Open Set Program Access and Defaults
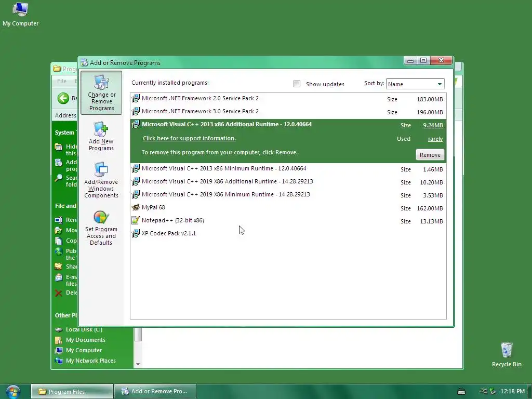This screenshot has width=532, height=399. click(101, 228)
